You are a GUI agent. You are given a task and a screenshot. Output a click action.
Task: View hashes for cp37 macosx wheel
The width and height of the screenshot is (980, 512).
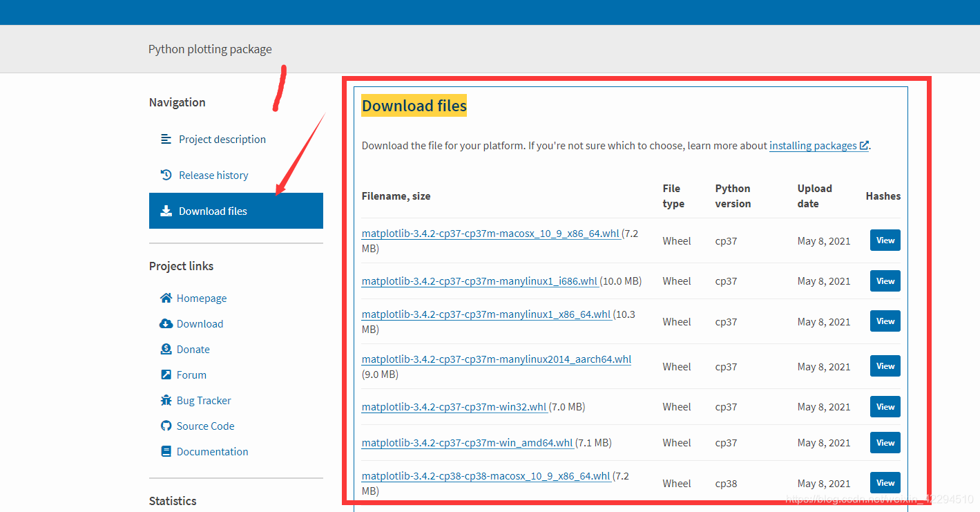point(885,240)
